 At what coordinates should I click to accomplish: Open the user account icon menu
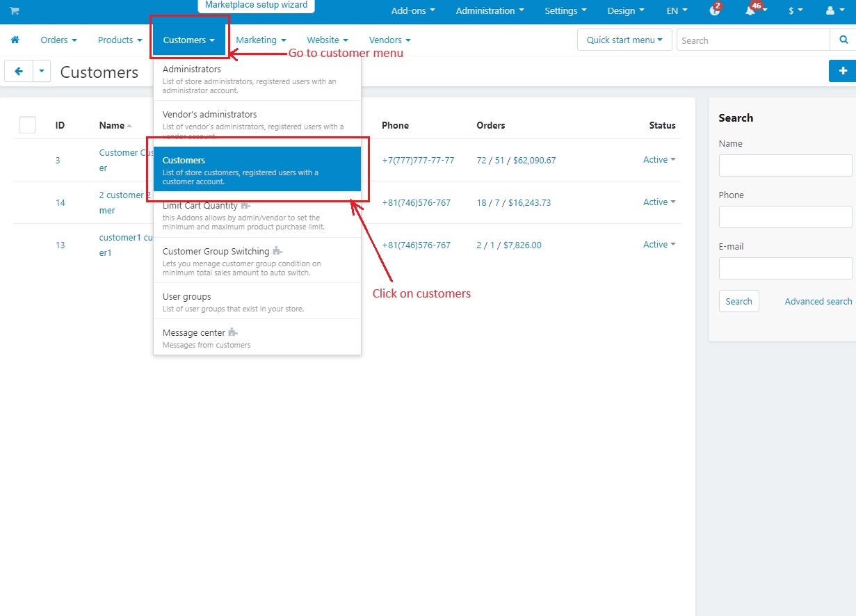[x=832, y=11]
